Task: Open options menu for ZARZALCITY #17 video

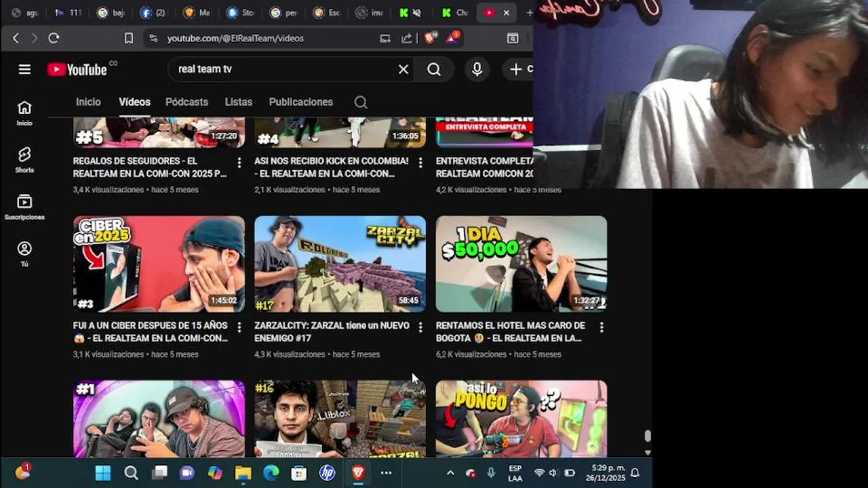Action: coord(420,327)
